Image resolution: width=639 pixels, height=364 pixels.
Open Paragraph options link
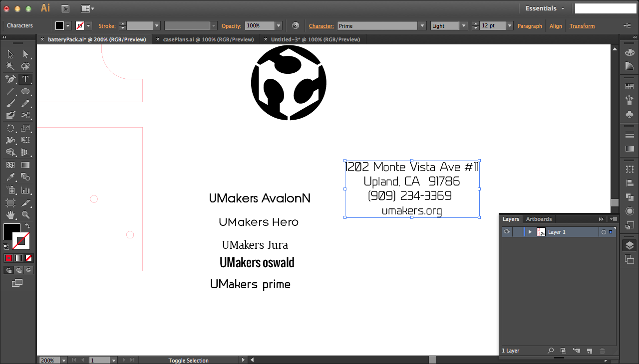coord(530,26)
